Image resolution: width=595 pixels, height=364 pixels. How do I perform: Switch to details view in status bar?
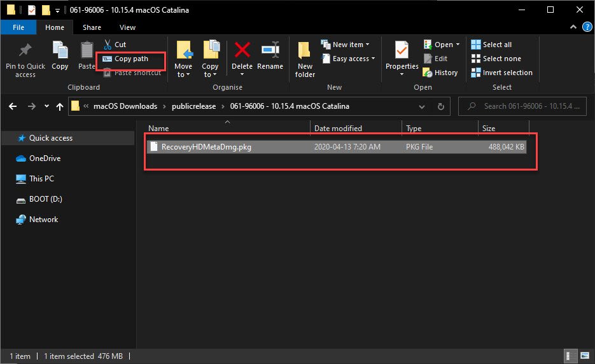[x=571, y=356]
